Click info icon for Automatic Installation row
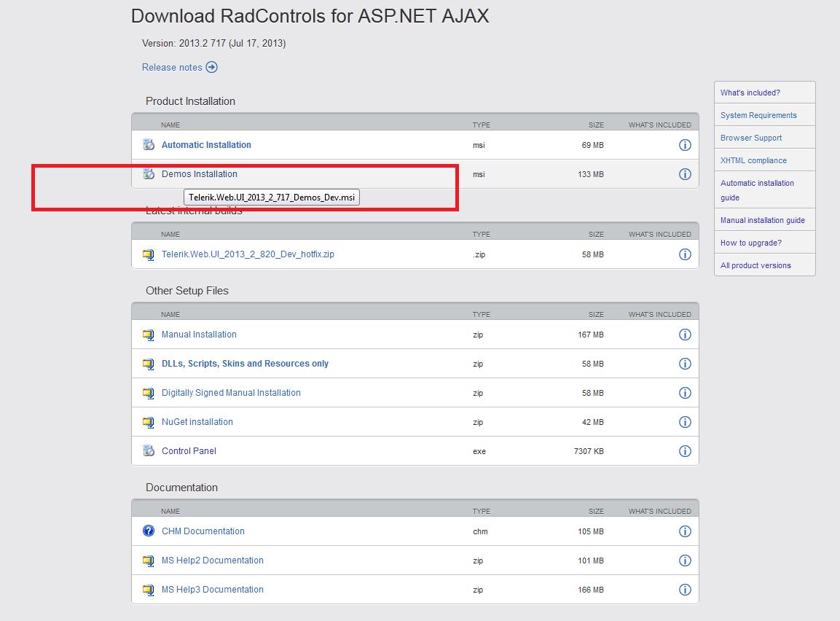 point(685,145)
